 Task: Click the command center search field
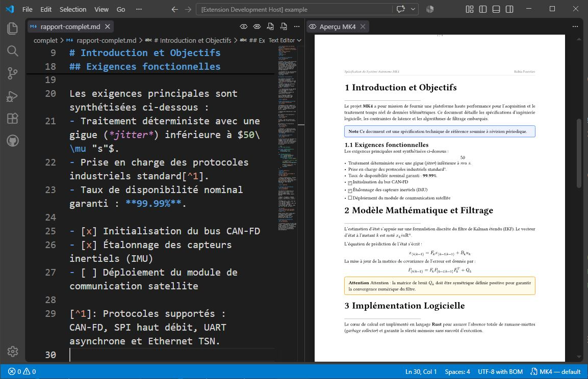294,9
